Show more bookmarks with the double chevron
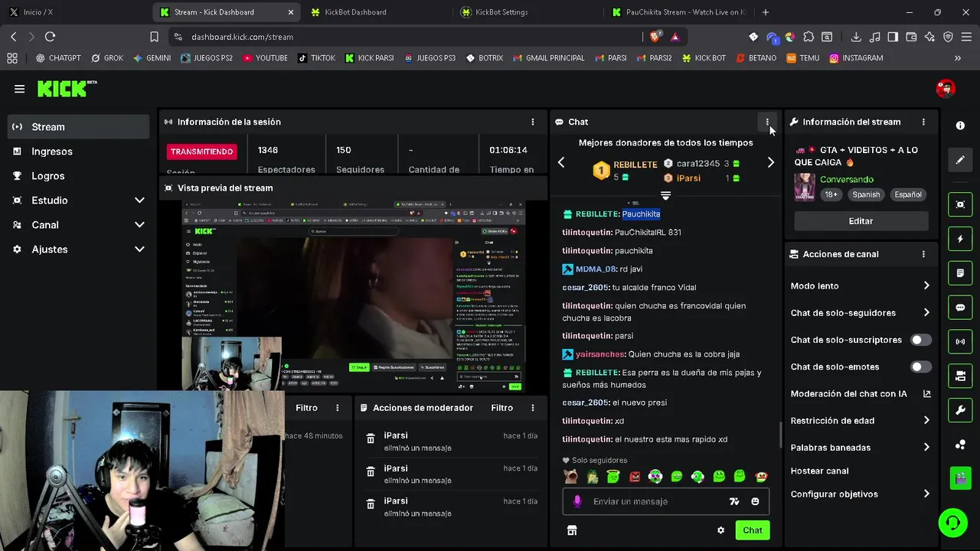The height and width of the screenshot is (551, 980). 957,58
